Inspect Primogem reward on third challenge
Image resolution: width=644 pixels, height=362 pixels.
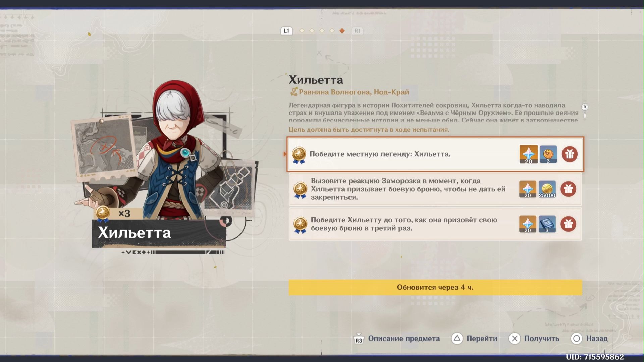(x=528, y=224)
